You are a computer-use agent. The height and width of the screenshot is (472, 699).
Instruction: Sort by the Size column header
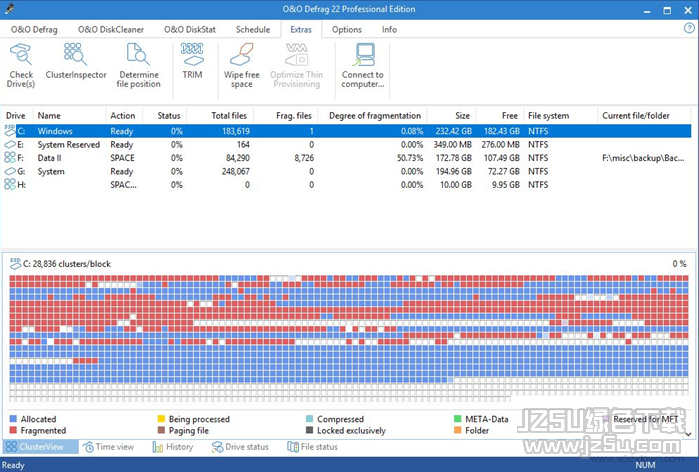coord(451,115)
